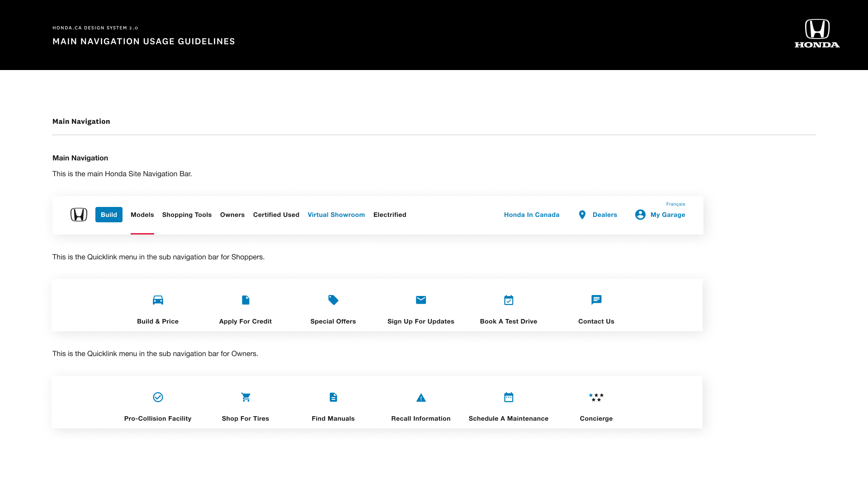Click the Special Offers label
Screen dimensions: 868x488
(333, 321)
